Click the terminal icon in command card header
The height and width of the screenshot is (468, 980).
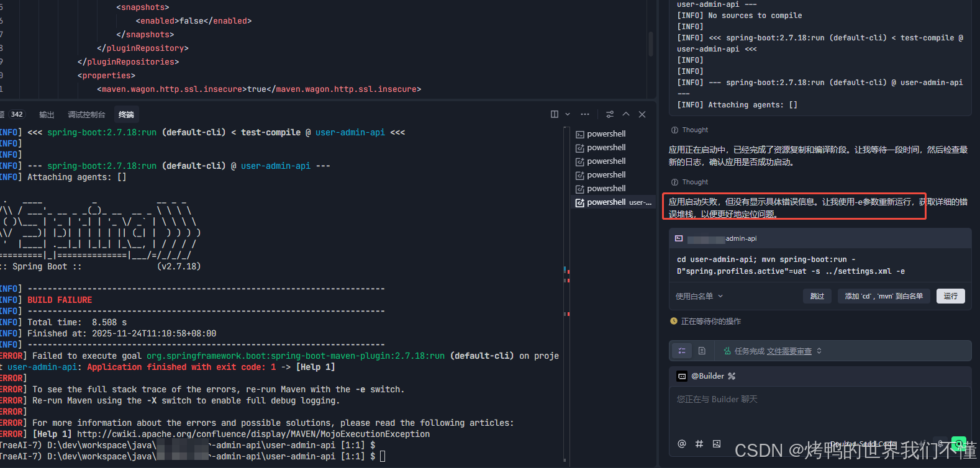click(x=679, y=238)
